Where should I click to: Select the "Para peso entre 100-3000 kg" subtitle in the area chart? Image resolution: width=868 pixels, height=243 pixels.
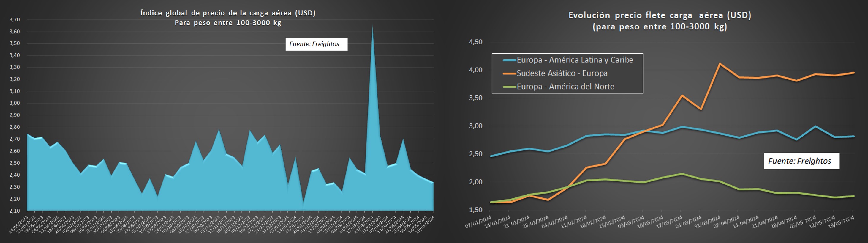(228, 23)
